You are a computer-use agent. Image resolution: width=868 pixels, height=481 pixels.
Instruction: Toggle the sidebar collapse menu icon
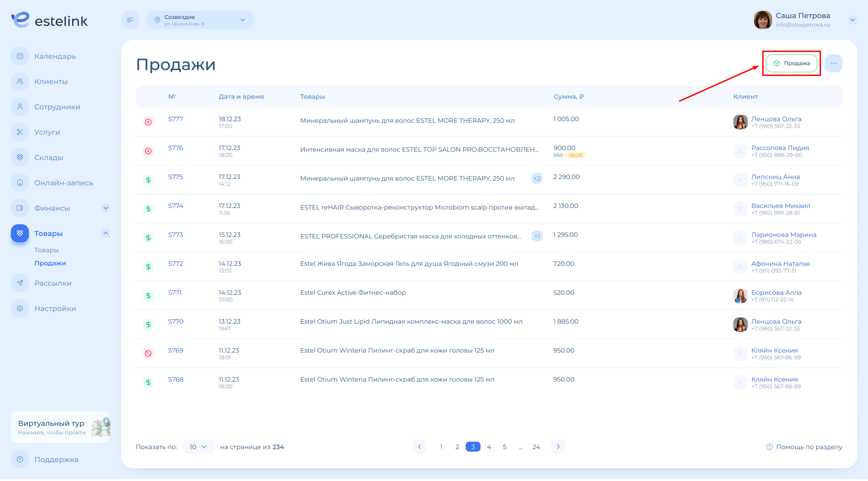pos(130,20)
